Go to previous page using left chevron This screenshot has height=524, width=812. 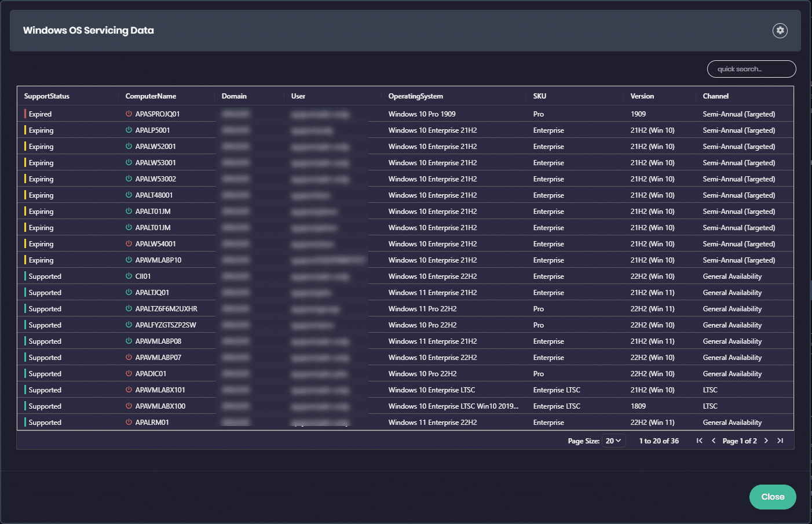pos(714,441)
